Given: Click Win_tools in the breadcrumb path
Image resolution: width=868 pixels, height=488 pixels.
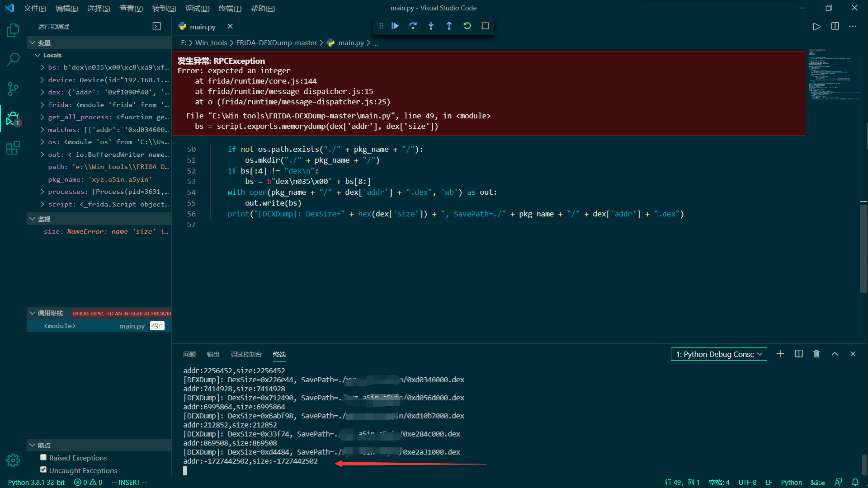Looking at the screenshot, I should click(211, 42).
